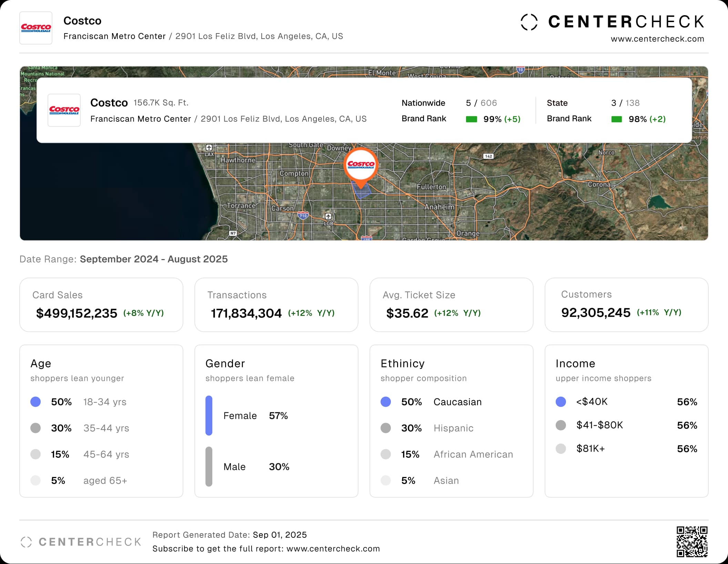Click Customers value 92,305,245
The image size is (728, 564).
[596, 313]
